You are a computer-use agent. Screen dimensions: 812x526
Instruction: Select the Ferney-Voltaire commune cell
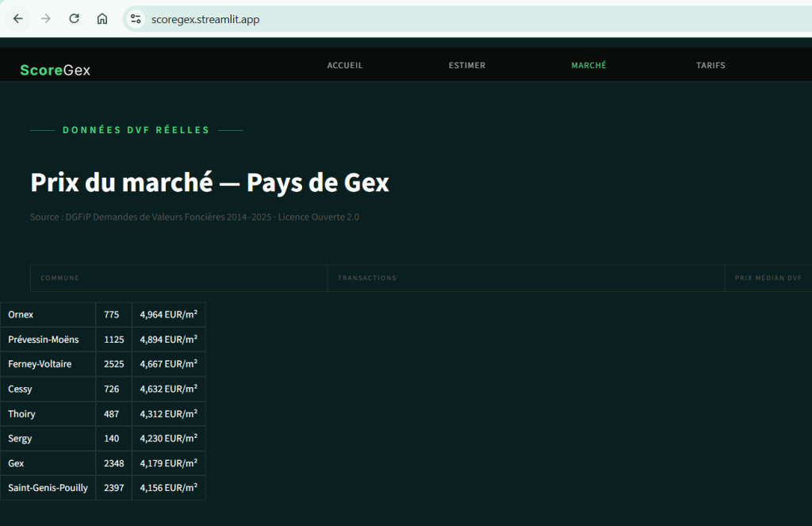48,364
